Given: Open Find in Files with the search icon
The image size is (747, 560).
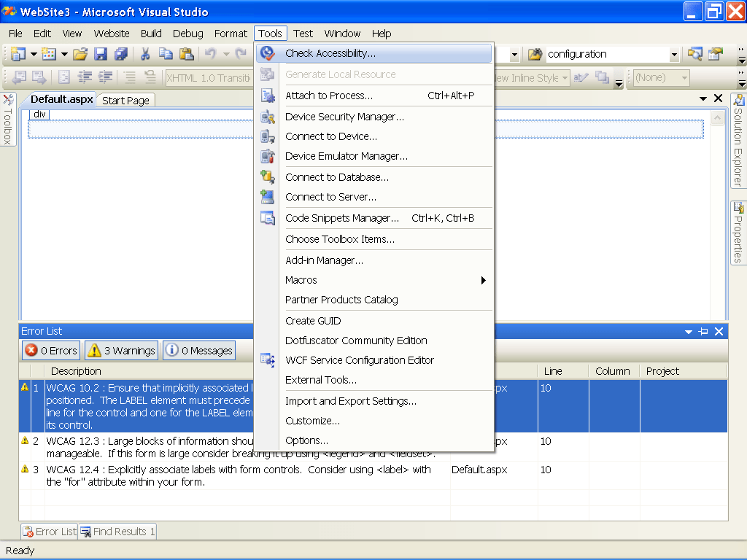Looking at the screenshot, I should [694, 54].
